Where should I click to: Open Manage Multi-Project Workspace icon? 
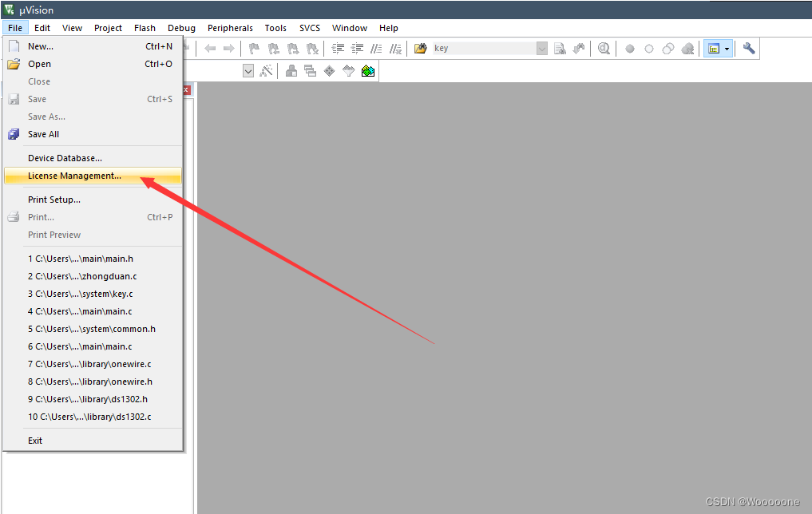click(x=311, y=71)
